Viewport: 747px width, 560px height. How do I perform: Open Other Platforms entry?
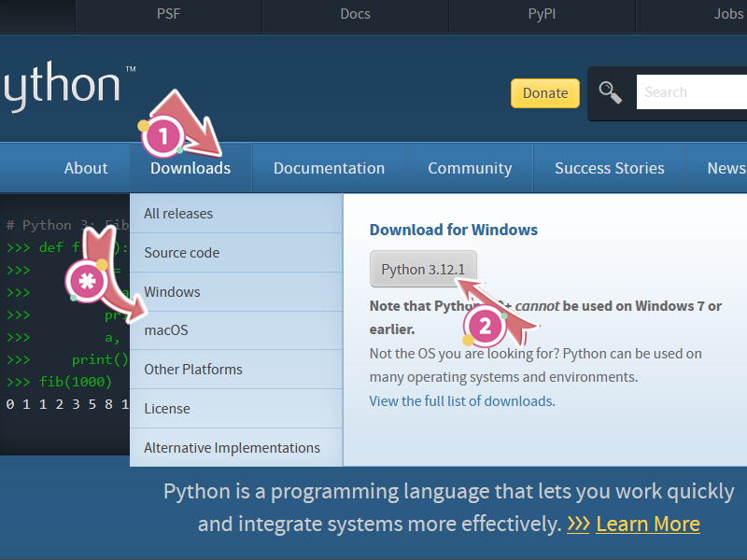click(x=193, y=370)
